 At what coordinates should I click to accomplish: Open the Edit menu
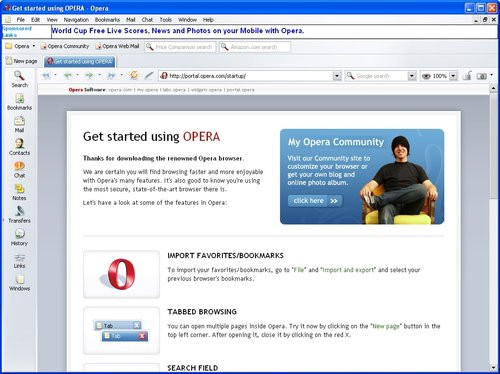(36, 20)
